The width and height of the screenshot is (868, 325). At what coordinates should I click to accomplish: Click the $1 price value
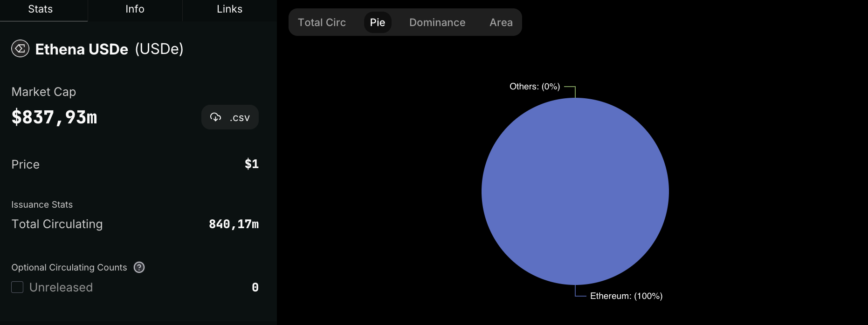coord(252,164)
